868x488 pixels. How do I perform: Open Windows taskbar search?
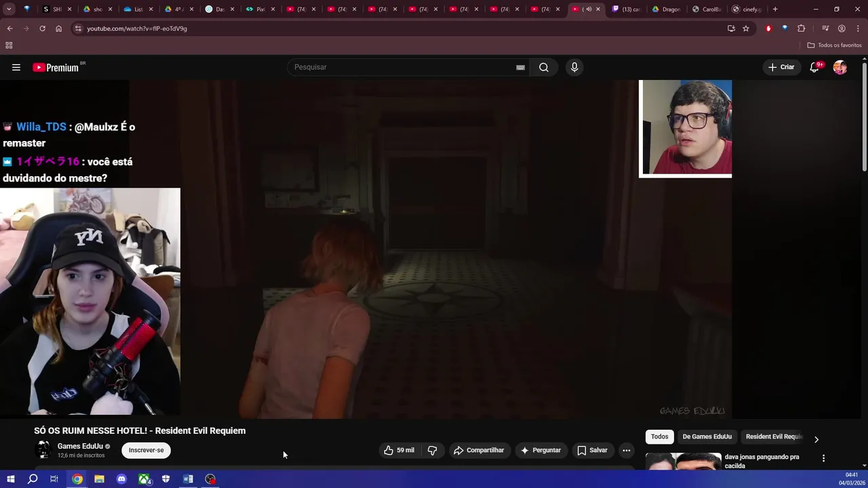(x=33, y=479)
